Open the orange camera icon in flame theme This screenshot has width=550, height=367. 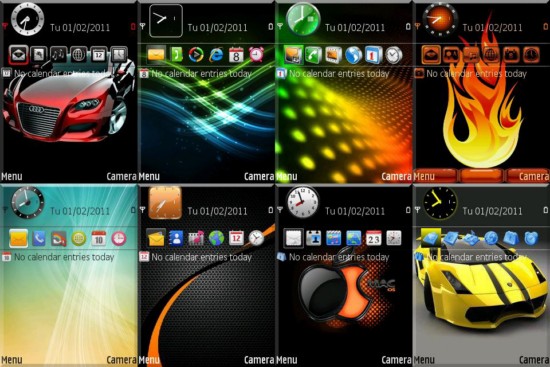(511, 55)
